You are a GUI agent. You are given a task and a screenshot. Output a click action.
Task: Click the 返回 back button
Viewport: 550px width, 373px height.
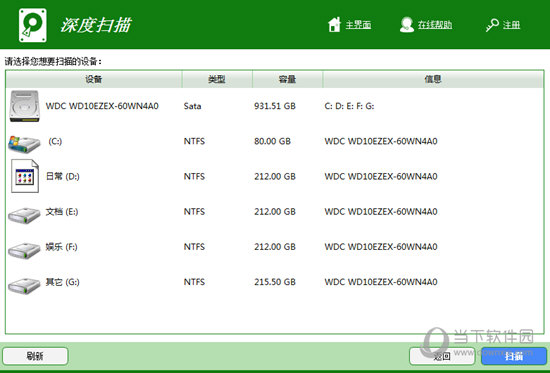coord(442,356)
